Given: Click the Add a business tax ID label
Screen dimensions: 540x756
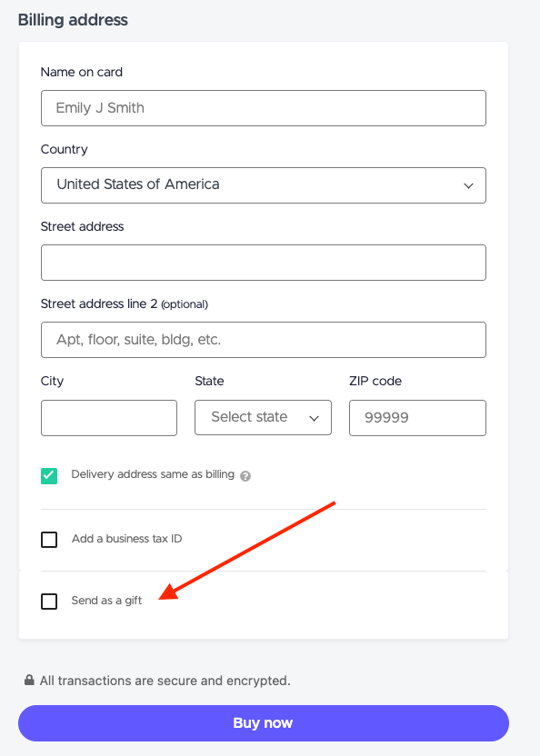Looking at the screenshot, I should 127,539.
